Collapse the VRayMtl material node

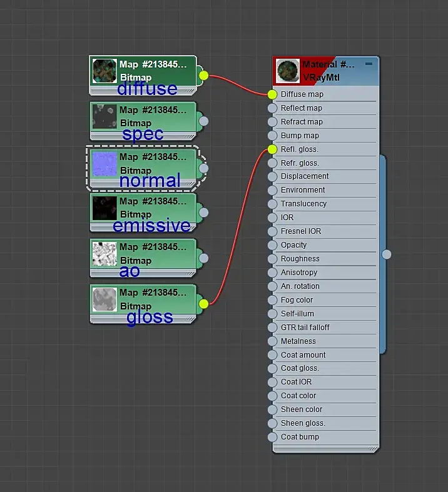click(x=369, y=64)
